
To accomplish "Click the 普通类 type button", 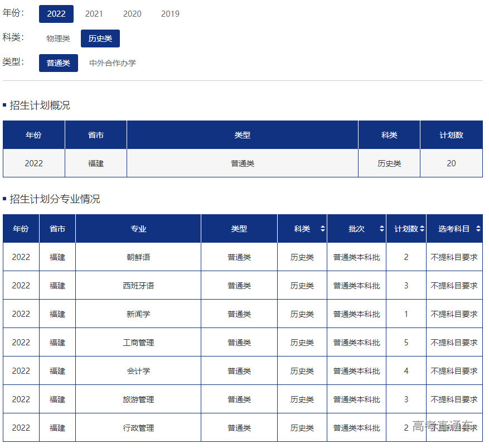I will (58, 62).
